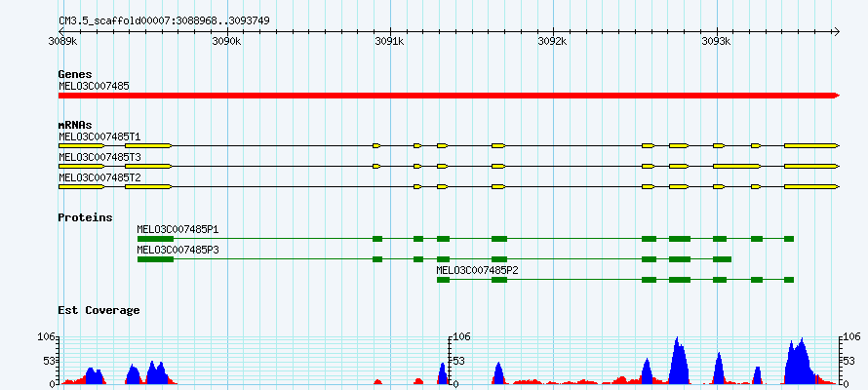Click the last green block of protein MELO3C007485P3
Screen dimensions: 868x390
tap(722, 259)
